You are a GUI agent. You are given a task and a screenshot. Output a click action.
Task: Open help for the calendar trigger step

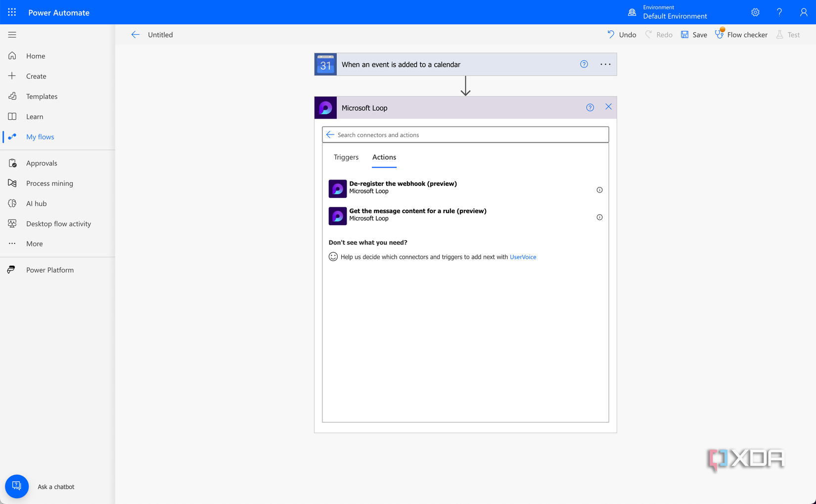584,64
